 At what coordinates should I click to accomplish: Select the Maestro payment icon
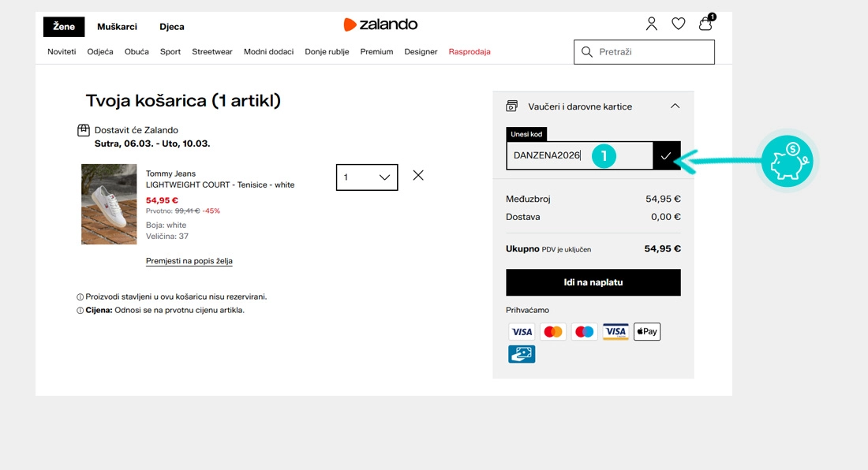coord(584,331)
